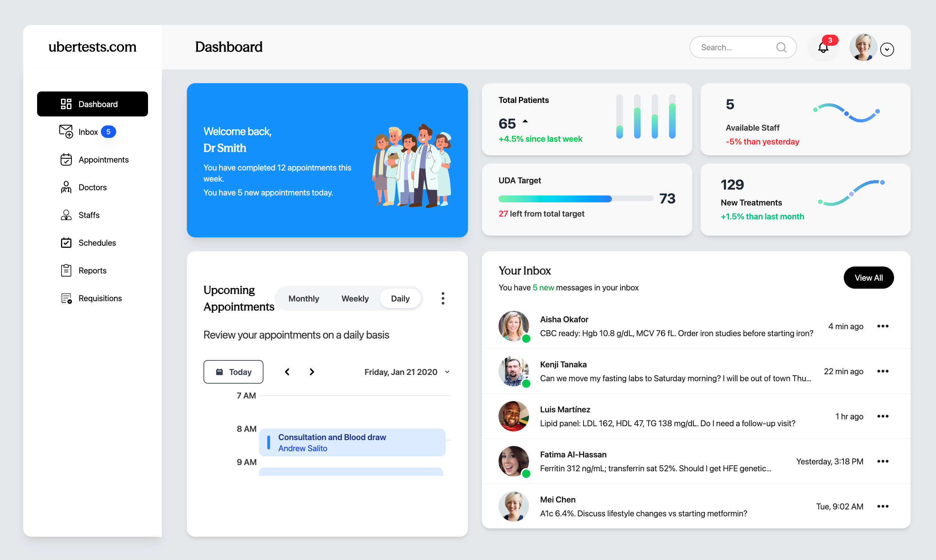Click the UDA Target progress bar
The image size is (936, 560).
pyautogui.click(x=575, y=199)
